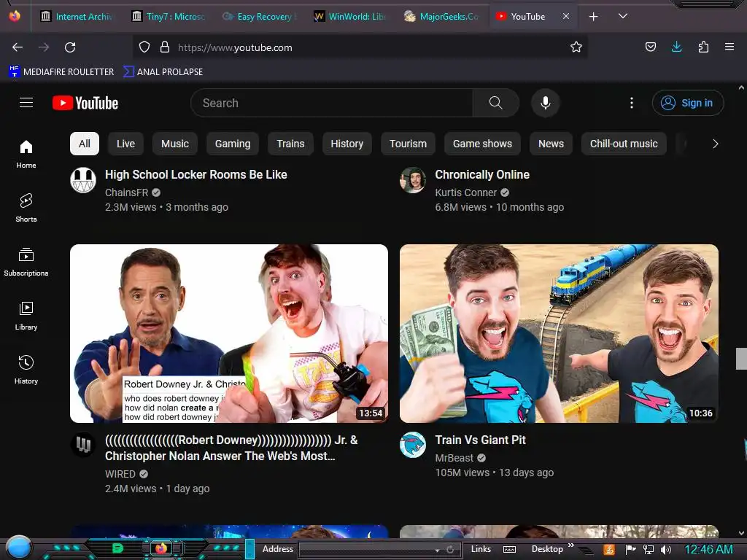Open a new browser tab

point(594,17)
